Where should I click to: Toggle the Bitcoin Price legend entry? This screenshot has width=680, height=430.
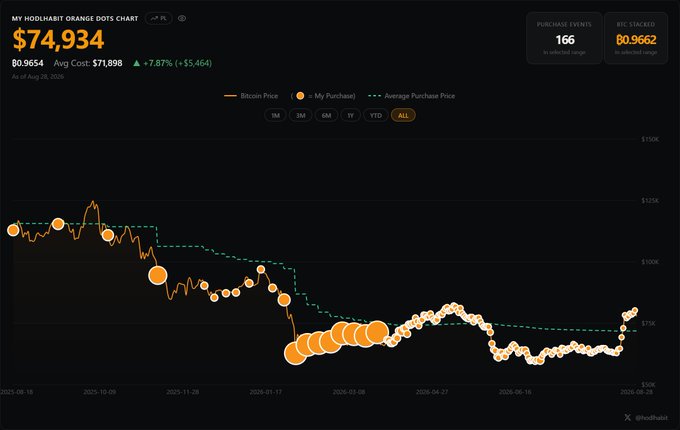[251, 96]
